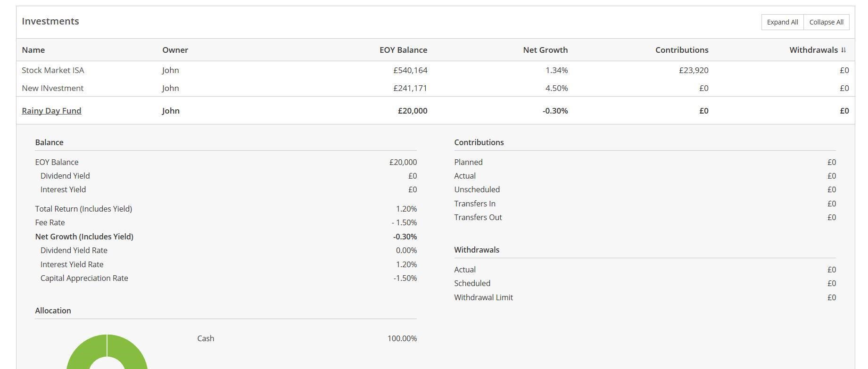Click the Fee Rate label

pyautogui.click(x=50, y=222)
